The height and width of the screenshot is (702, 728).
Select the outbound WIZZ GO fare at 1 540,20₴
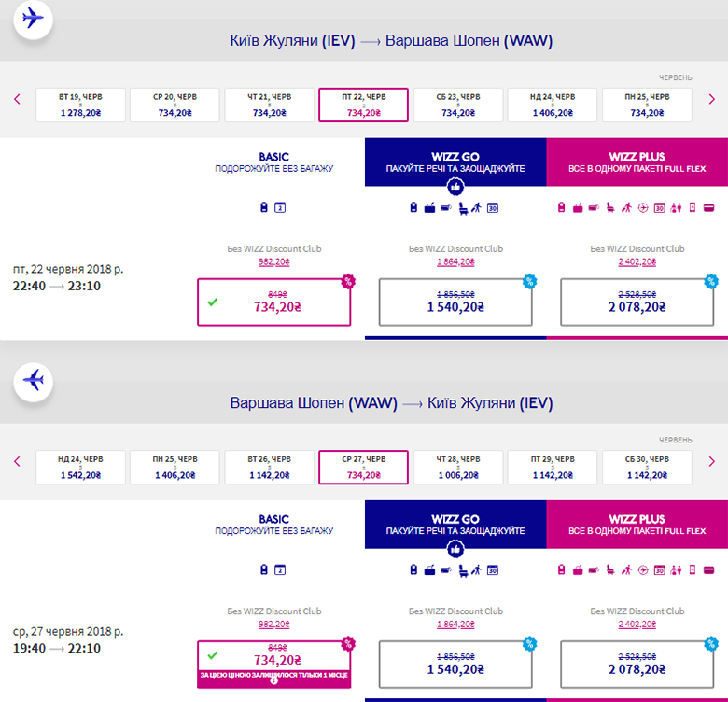(455, 302)
